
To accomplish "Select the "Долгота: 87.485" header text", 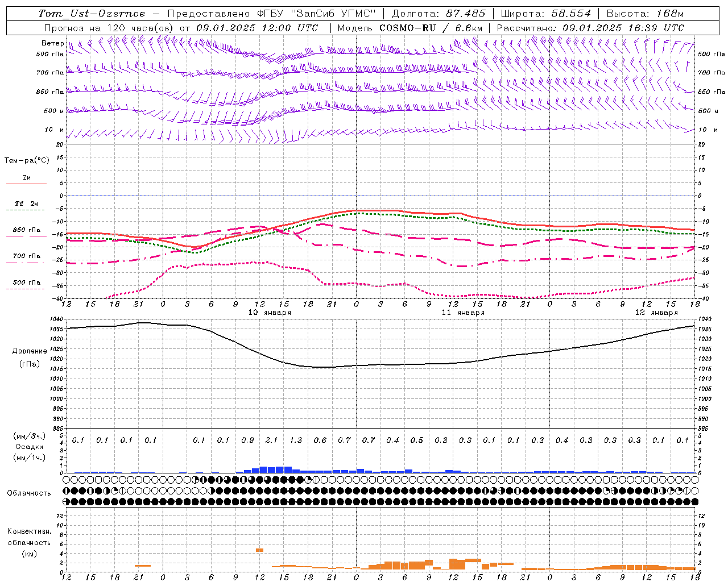I will [439, 14].
